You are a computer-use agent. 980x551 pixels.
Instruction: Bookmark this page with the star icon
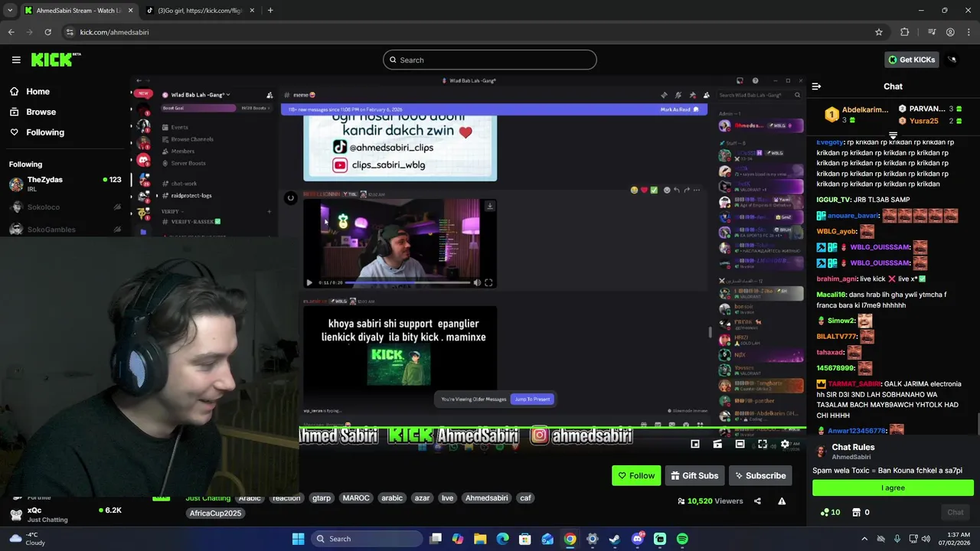(x=879, y=32)
